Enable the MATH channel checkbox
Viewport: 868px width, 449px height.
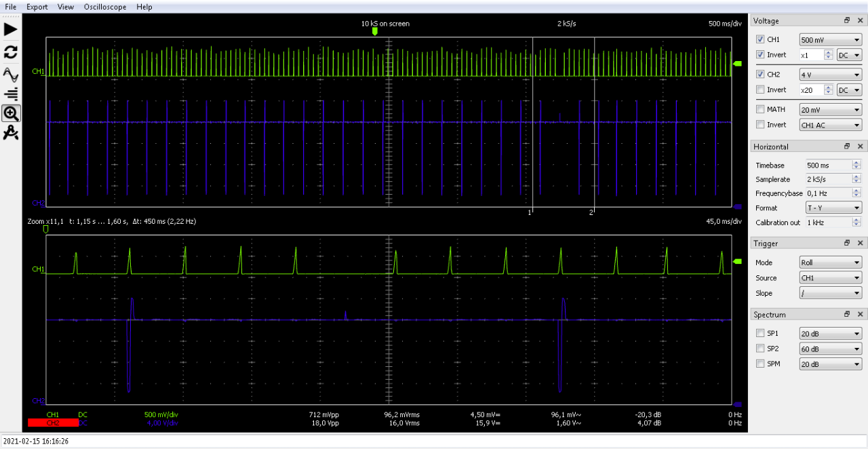coord(760,109)
